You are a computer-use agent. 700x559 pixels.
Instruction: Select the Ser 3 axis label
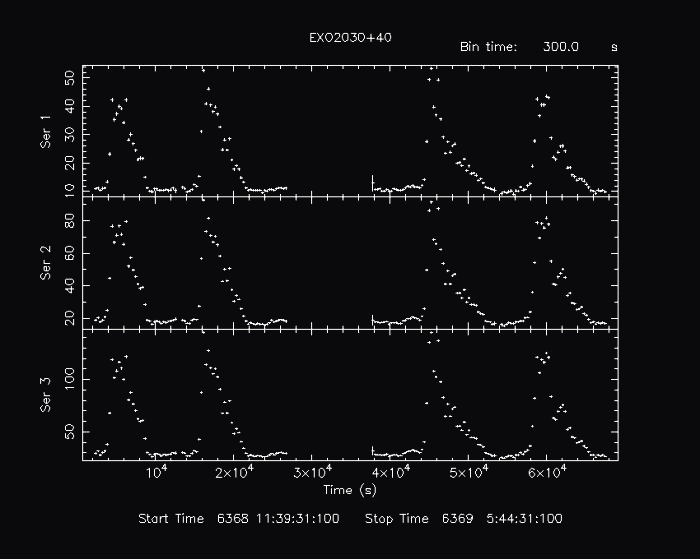tap(46, 396)
